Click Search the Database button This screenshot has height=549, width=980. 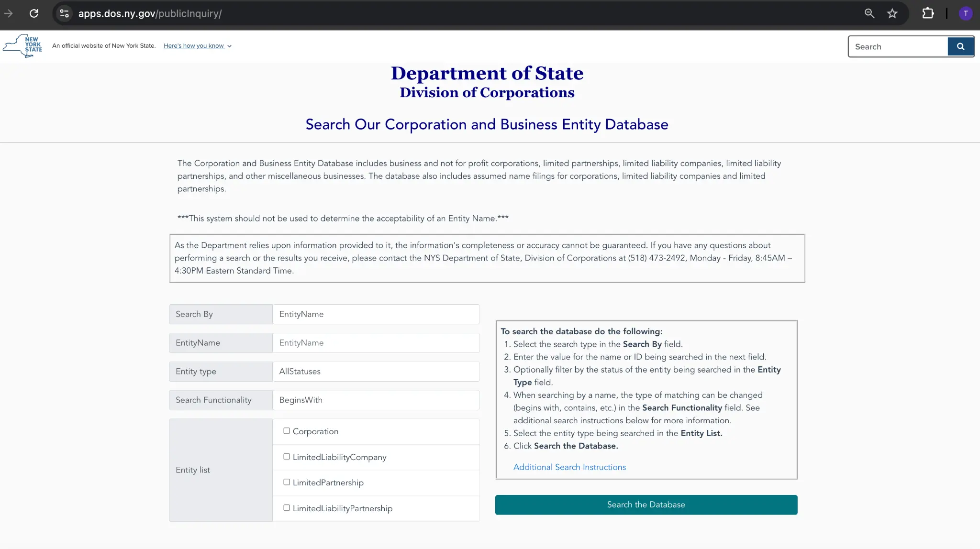pyautogui.click(x=646, y=505)
